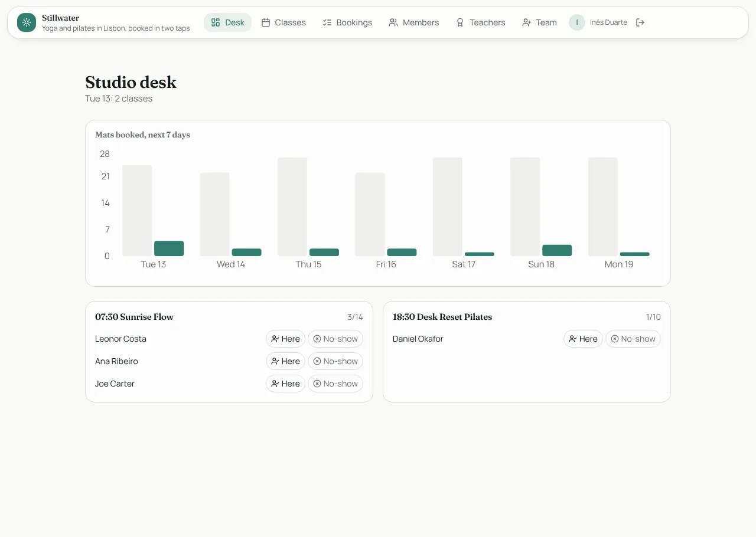Open the Desk tab
Viewport: 756px width, 537px height.
[x=227, y=22]
